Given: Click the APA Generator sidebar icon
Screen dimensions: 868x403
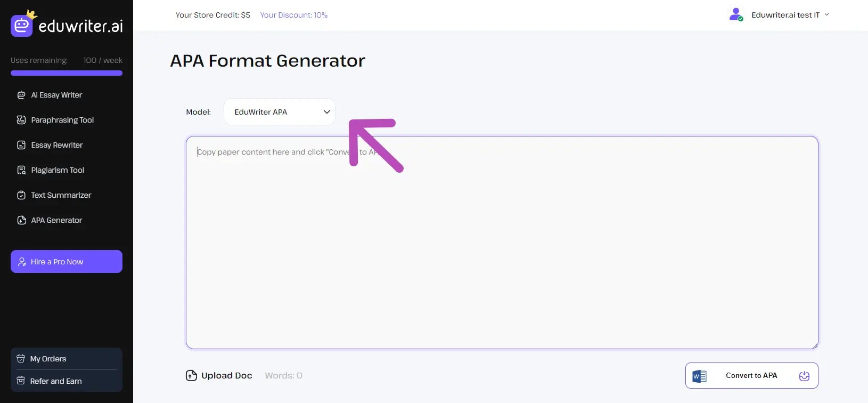Looking at the screenshot, I should pos(21,220).
